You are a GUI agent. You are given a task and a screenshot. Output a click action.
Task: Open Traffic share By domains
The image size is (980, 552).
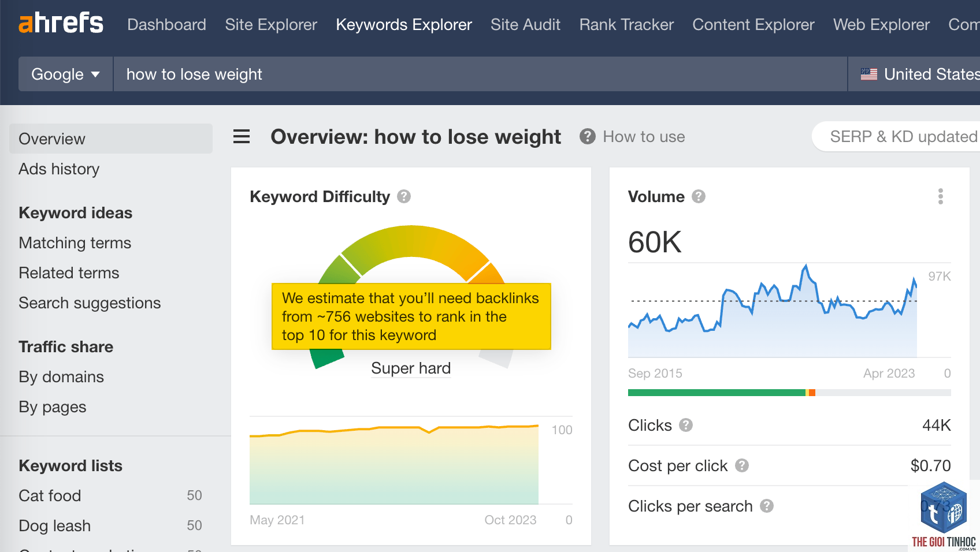(x=61, y=376)
